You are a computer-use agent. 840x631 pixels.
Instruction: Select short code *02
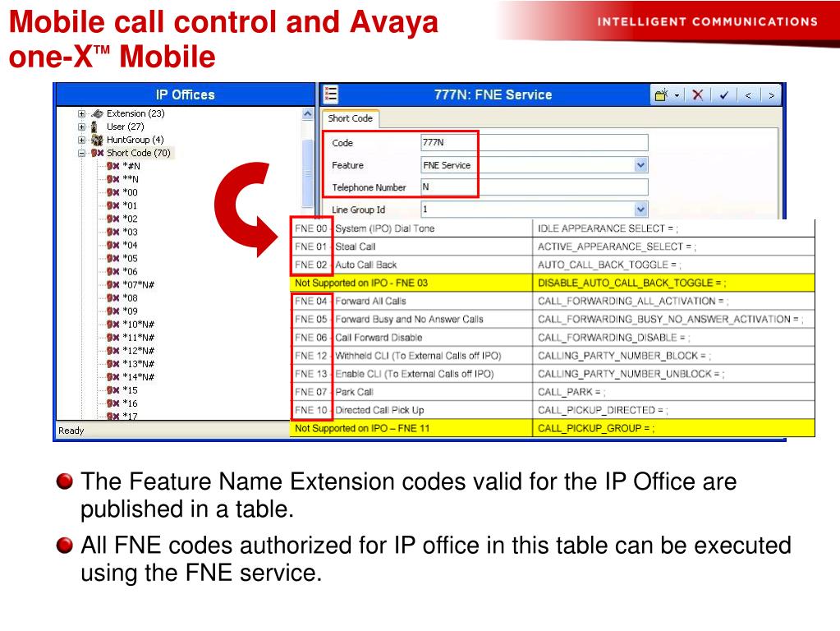[131, 219]
